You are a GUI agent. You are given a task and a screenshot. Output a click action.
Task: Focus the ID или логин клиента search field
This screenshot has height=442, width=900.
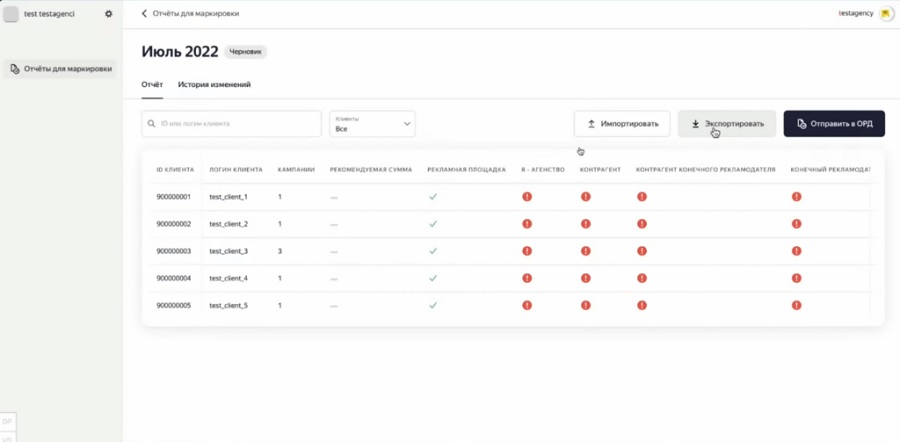tap(235, 124)
